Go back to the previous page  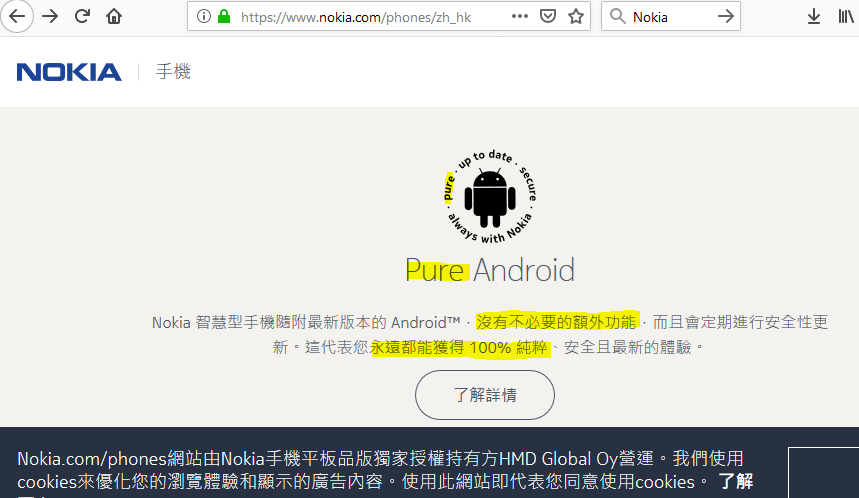18,16
